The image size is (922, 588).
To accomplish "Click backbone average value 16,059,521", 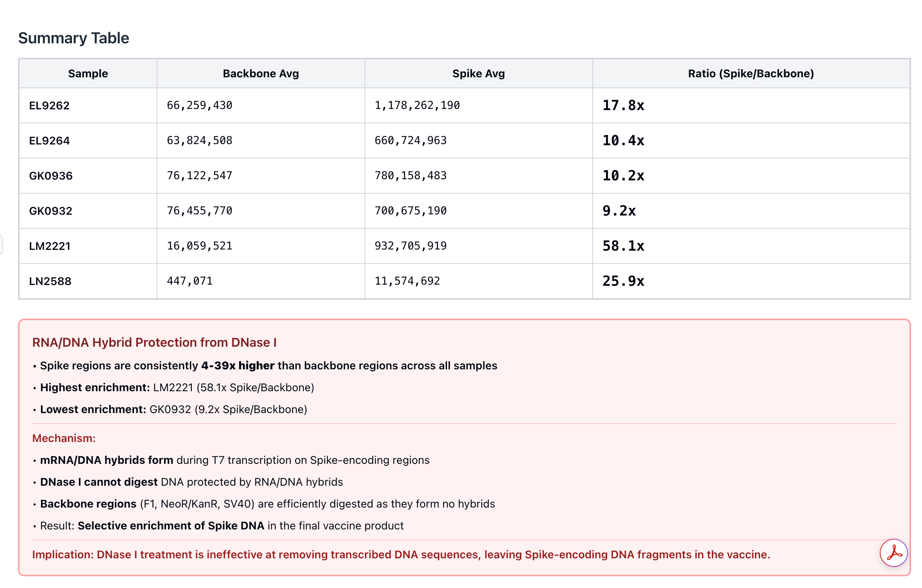I will 199,246.
